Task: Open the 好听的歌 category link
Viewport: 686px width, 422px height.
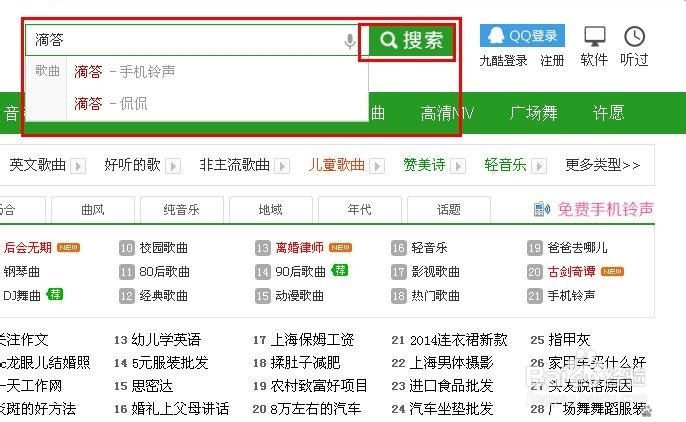Action: [133, 165]
